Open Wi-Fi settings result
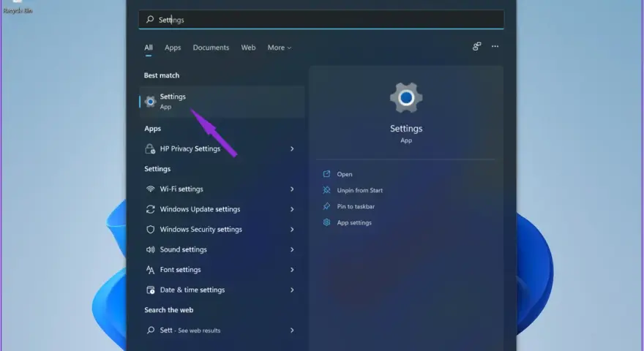The width and height of the screenshot is (644, 351). pos(222,189)
